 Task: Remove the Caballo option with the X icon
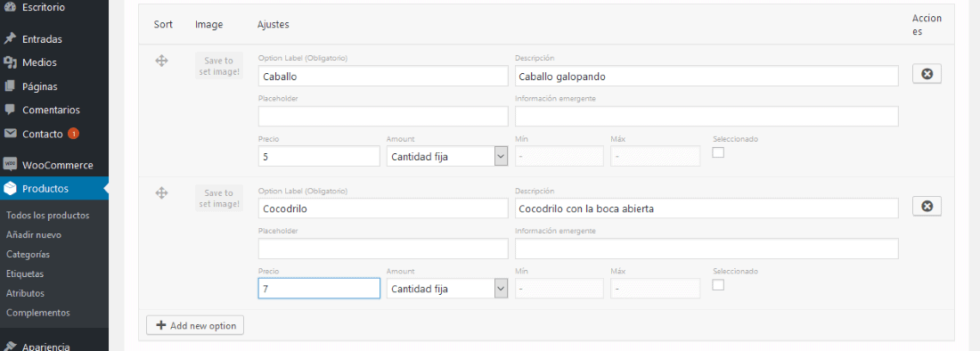(x=927, y=74)
